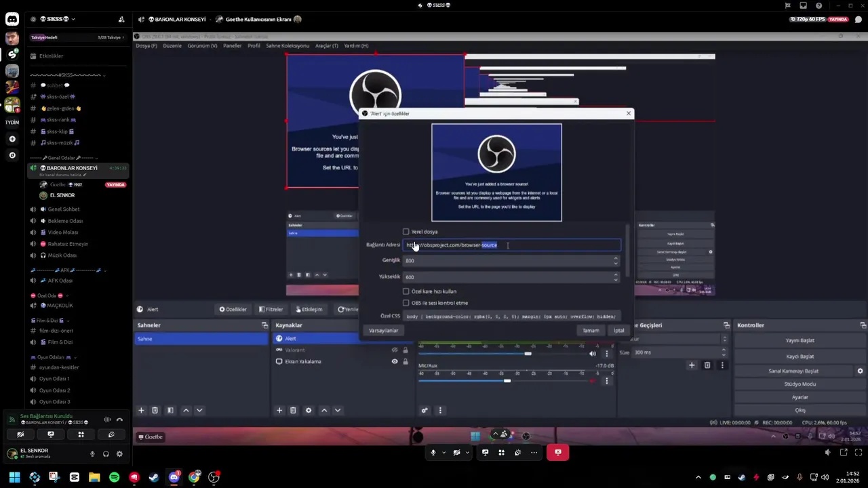This screenshot has height=488, width=868.
Task: Open virtual camera settings gear icon
Action: [x=860, y=371]
